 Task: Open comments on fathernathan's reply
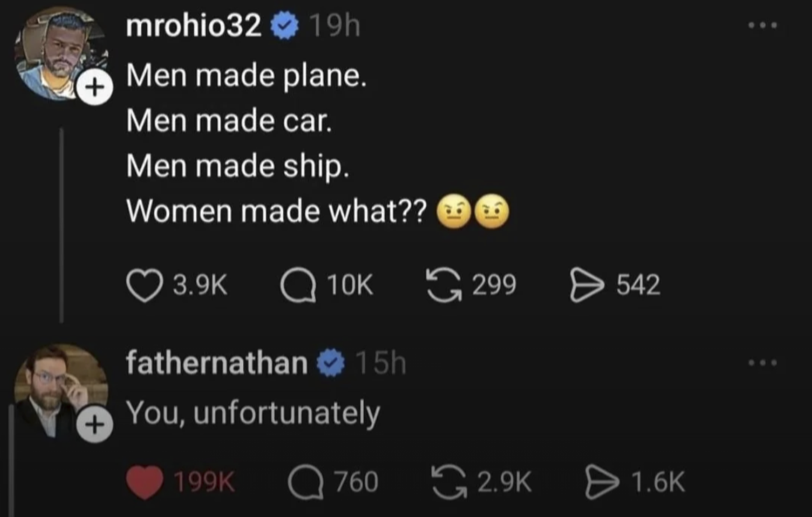[x=306, y=482]
